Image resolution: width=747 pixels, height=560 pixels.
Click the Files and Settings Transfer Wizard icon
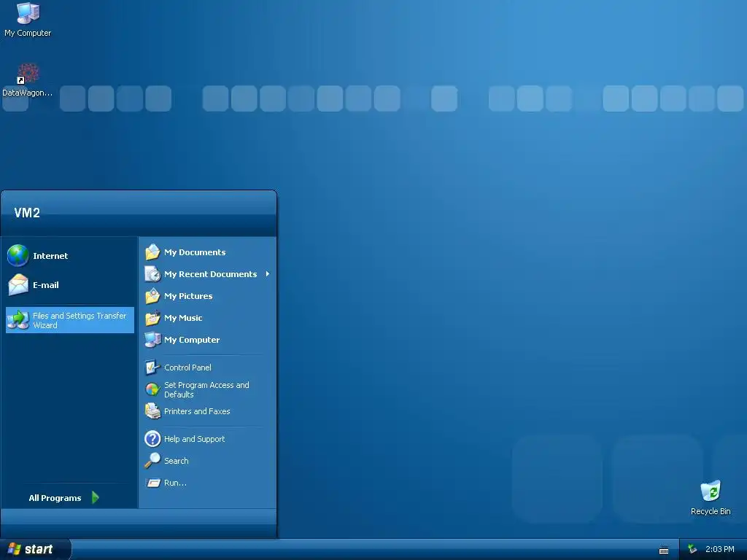point(18,320)
